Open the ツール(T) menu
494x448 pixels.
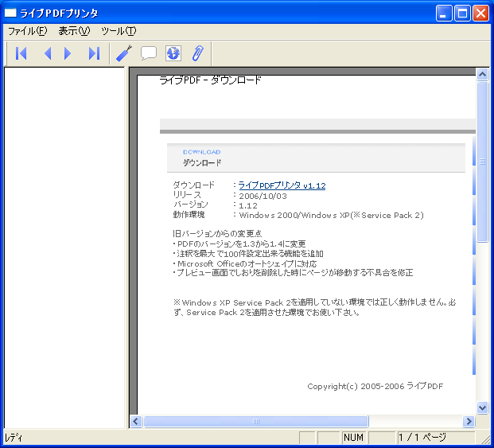(x=119, y=31)
